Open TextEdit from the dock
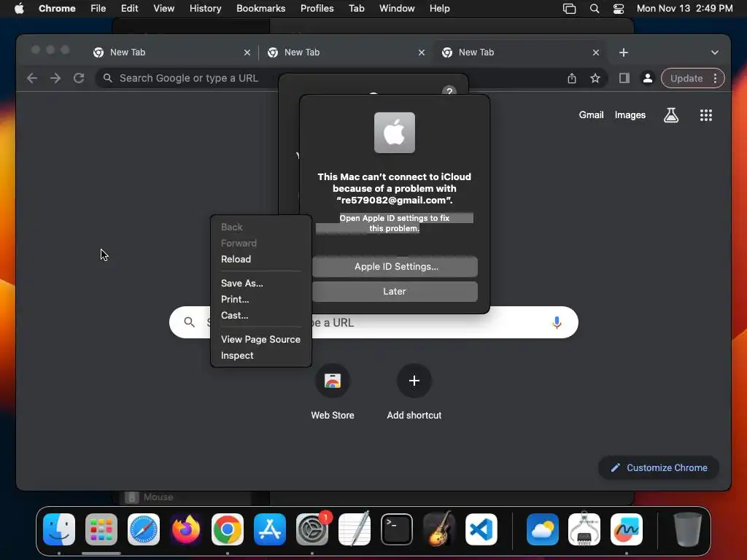The height and width of the screenshot is (560, 747). click(x=355, y=529)
